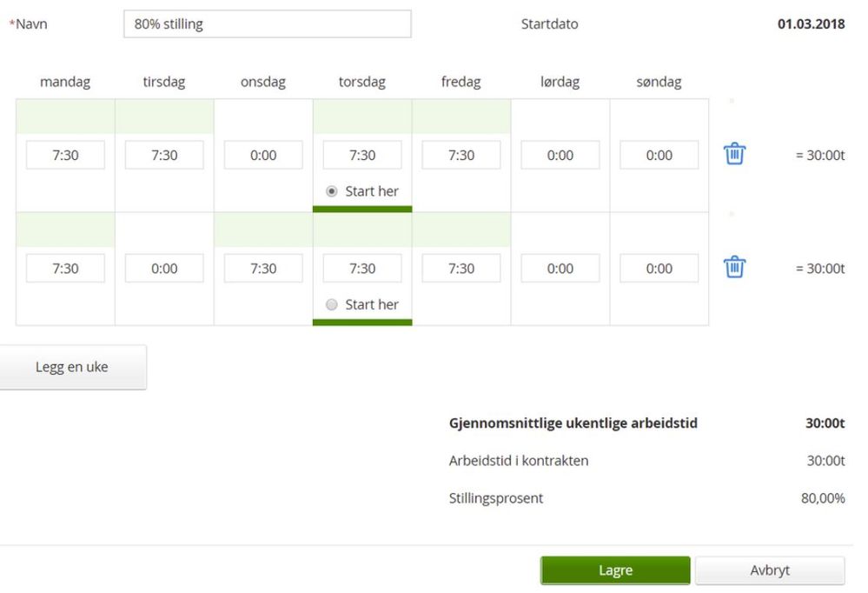The width and height of the screenshot is (868, 593).
Task: Edit onsdag hours in first week
Action: coord(263,155)
